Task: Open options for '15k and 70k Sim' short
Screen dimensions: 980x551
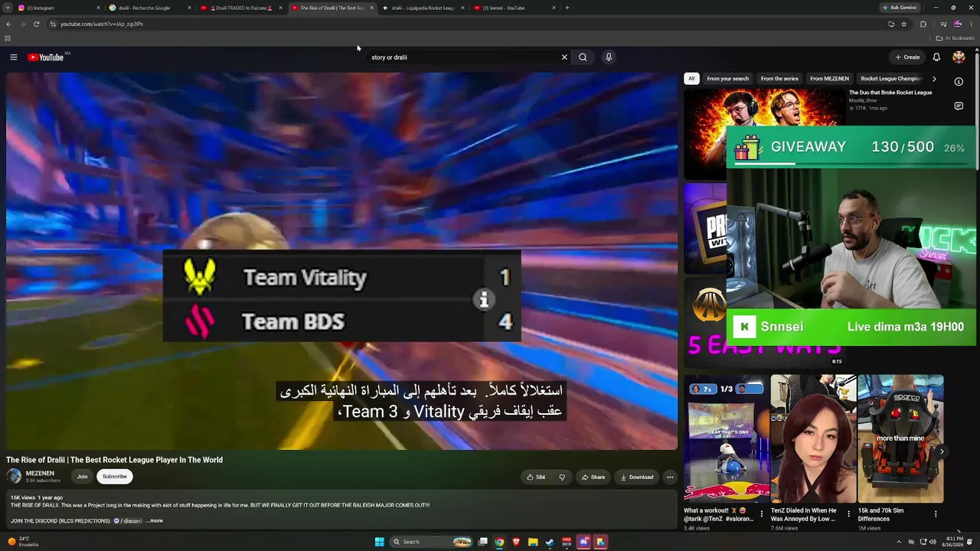Action: (x=936, y=514)
